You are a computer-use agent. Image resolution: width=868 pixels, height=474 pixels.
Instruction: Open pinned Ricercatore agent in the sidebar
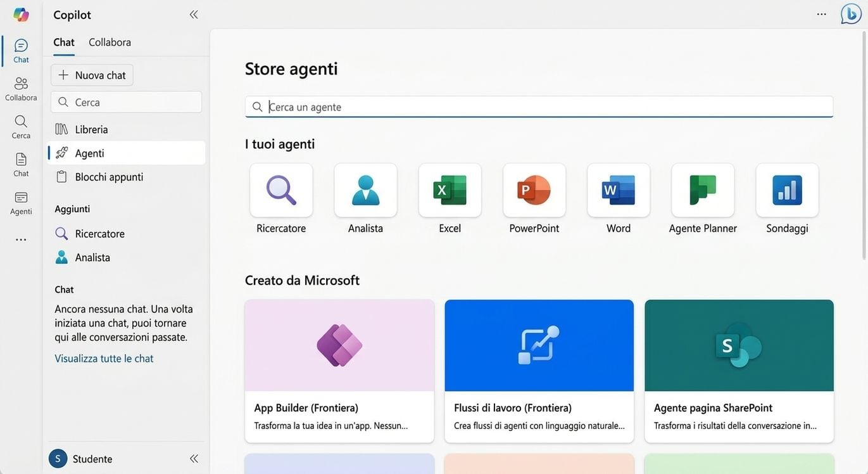[126, 233]
